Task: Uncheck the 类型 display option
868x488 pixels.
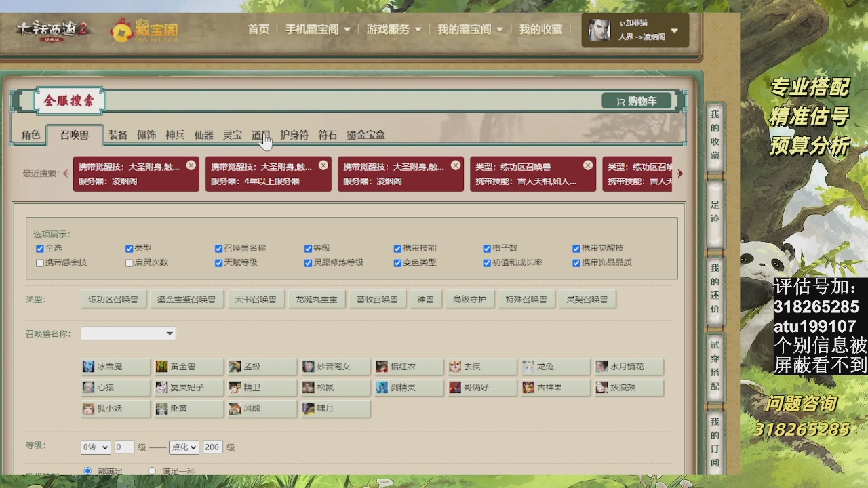Action: [x=130, y=249]
